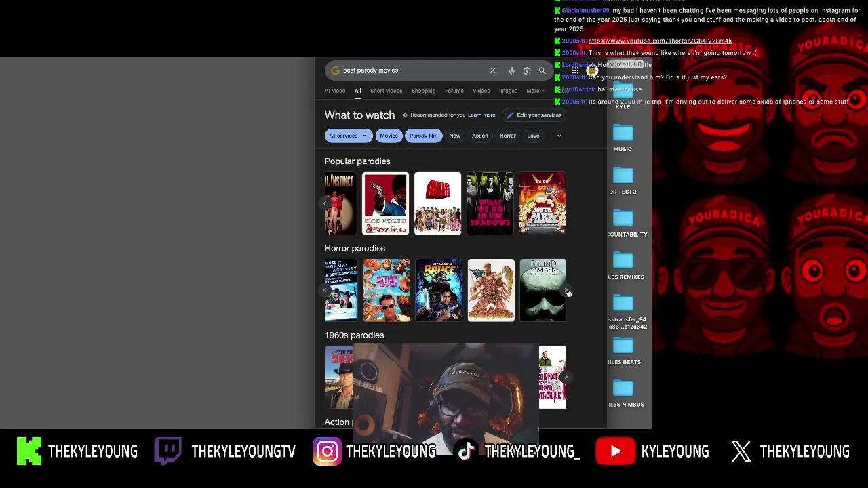The height and width of the screenshot is (488, 868).
Task: Open What We Do in the Shadows poster
Action: [490, 203]
